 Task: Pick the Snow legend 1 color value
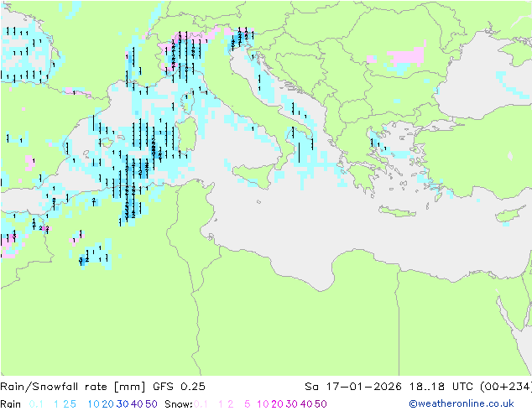click(221, 404)
